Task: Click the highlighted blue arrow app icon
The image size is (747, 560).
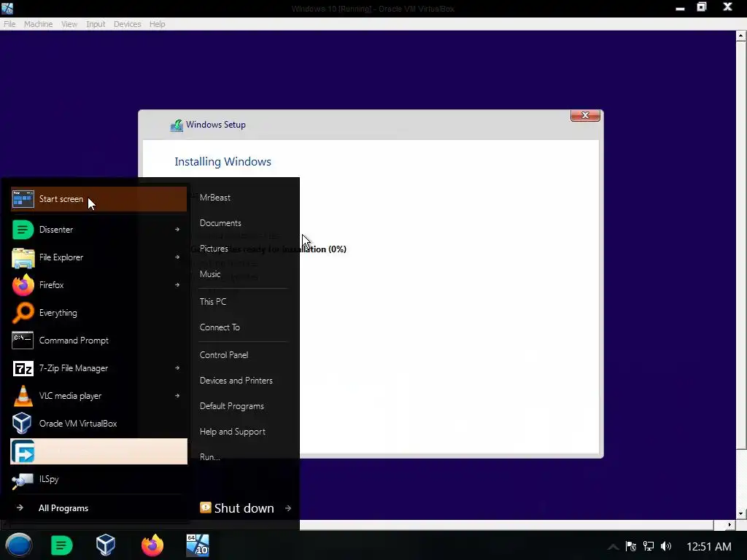Action: tap(23, 451)
